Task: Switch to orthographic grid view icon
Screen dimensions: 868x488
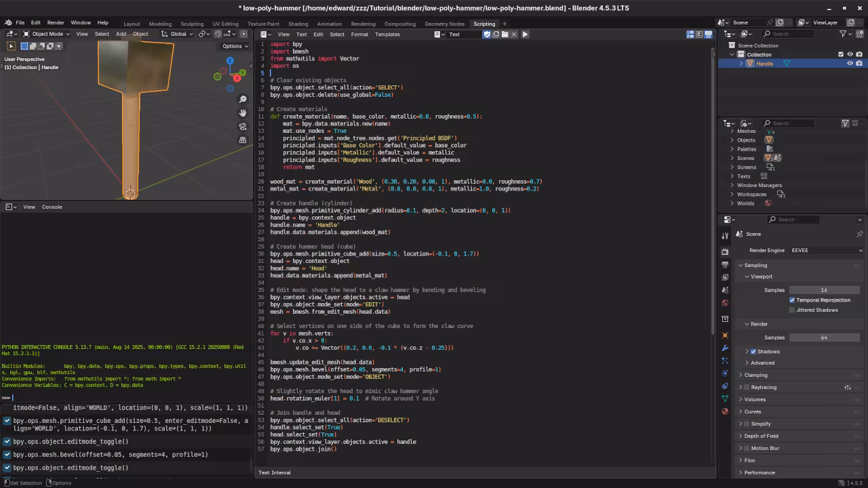Action: (243, 140)
